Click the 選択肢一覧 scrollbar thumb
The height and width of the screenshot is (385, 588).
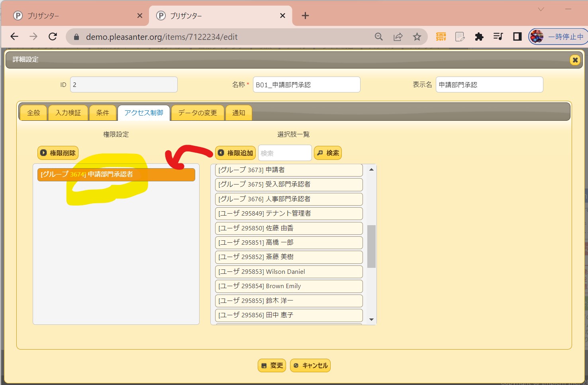[x=371, y=246]
